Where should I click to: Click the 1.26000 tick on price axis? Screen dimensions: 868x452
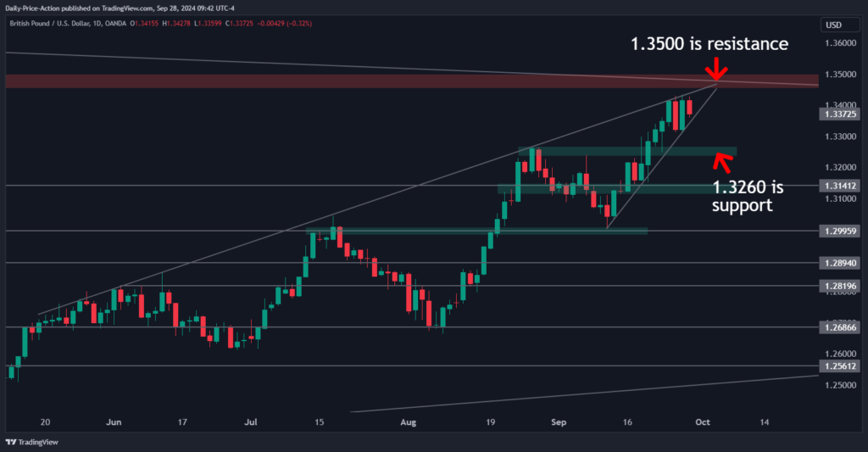click(x=840, y=354)
